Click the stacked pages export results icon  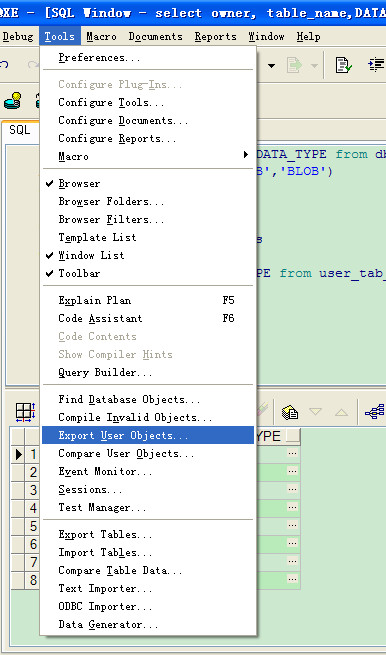click(290, 412)
